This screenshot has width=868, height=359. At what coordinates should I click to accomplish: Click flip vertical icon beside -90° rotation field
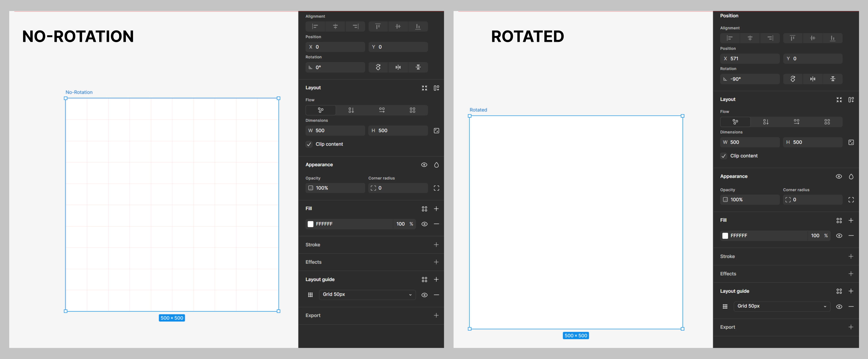[x=833, y=79]
